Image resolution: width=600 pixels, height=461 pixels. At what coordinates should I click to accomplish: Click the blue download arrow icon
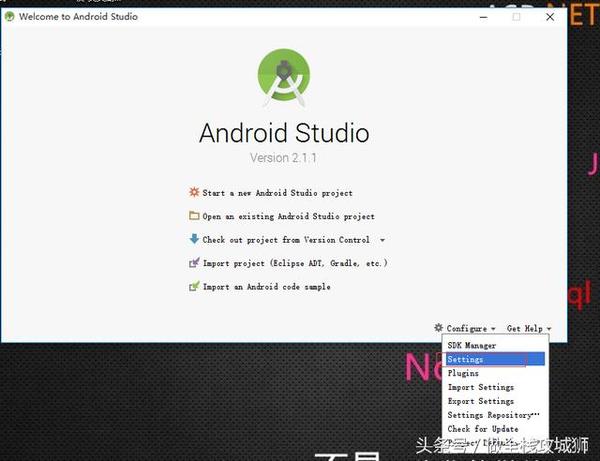point(194,239)
